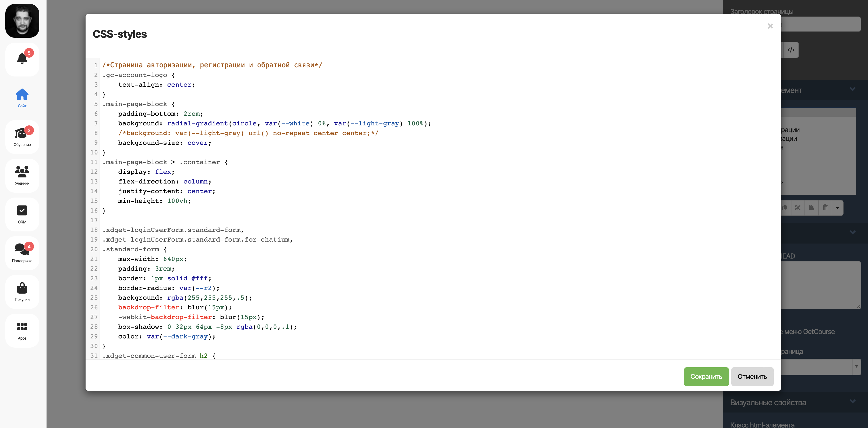Click the Сохранить button
Screen dimensions: 868x428
coord(706,376)
